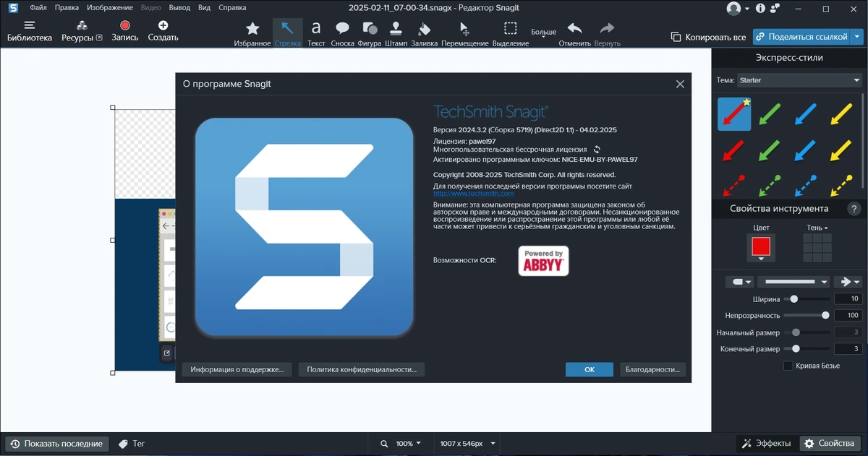Choose the starred red arrow quick style
The width and height of the screenshot is (868, 456).
point(734,114)
